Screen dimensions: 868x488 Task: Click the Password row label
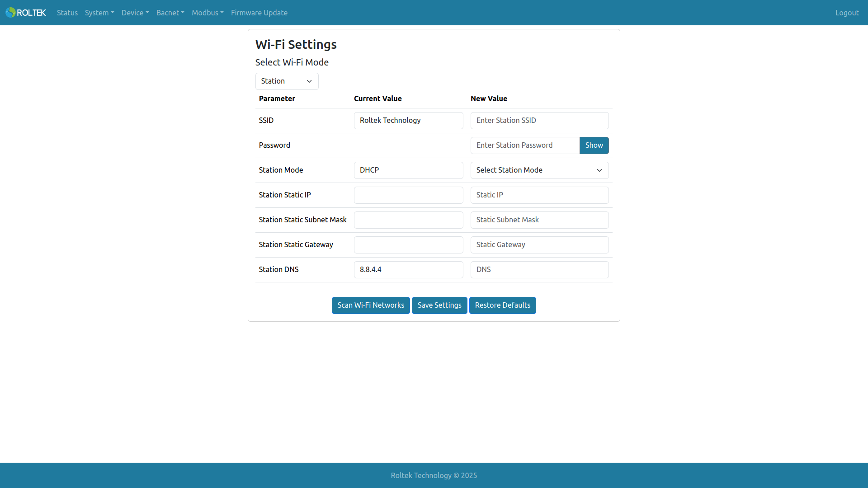(x=274, y=145)
